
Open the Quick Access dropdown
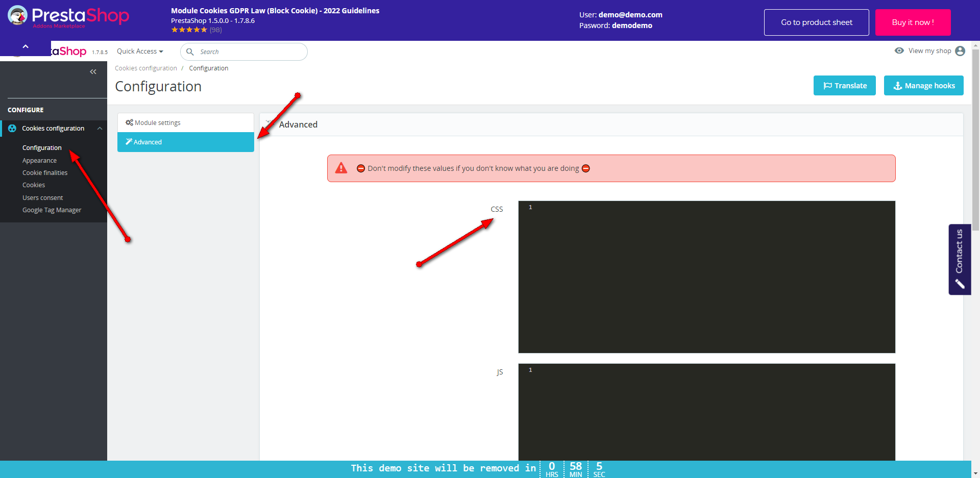140,52
